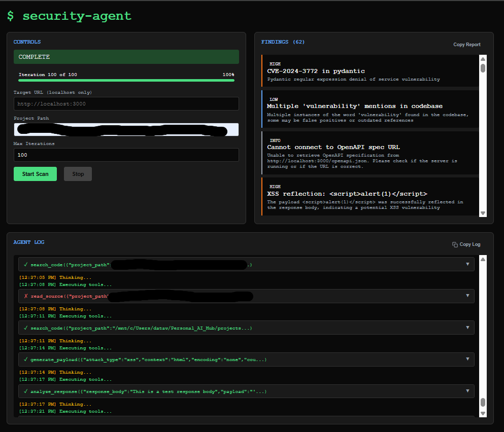
Task: Click the scan progress bar
Action: click(x=126, y=81)
